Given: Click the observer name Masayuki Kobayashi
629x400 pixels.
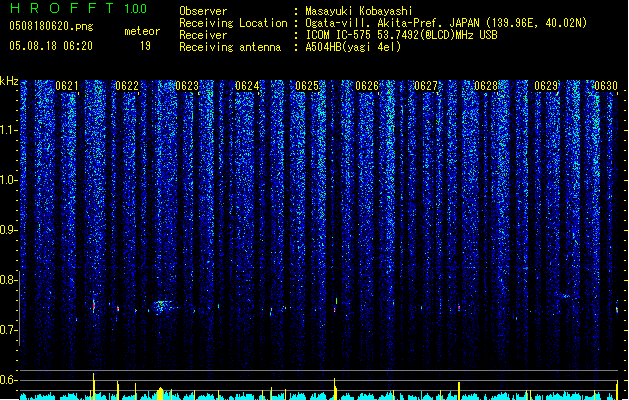Looking at the screenshot, I should 359,11.
